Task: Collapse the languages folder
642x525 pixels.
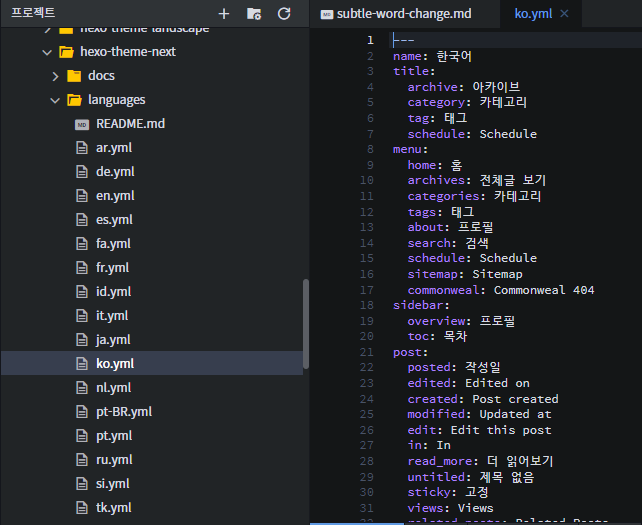Action: tap(56, 100)
